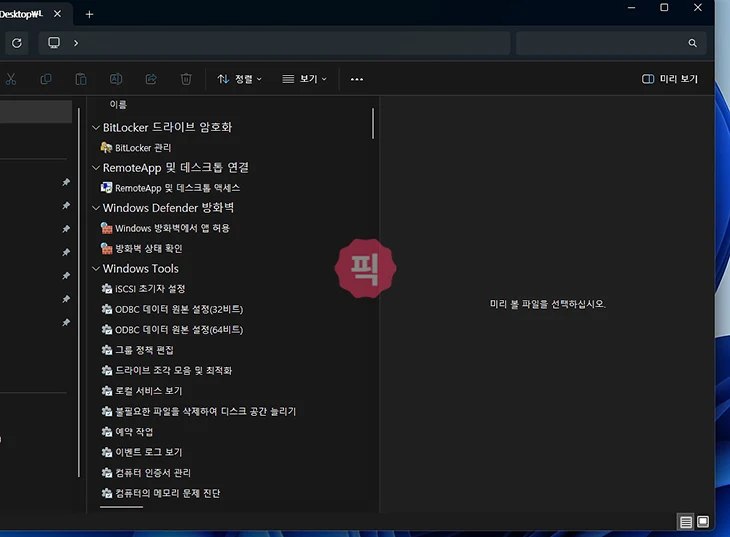730x537 pixels.
Task: Click the icon beside 그룹 정책 편집
Action: (107, 350)
